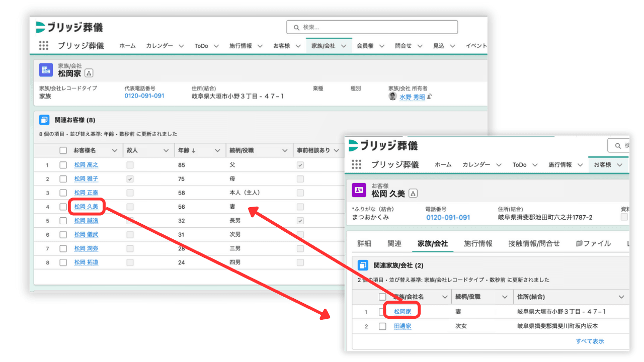The height and width of the screenshot is (362, 644).
Task: Open the 会員権 nav dropdown chevron
Action: 382,46
